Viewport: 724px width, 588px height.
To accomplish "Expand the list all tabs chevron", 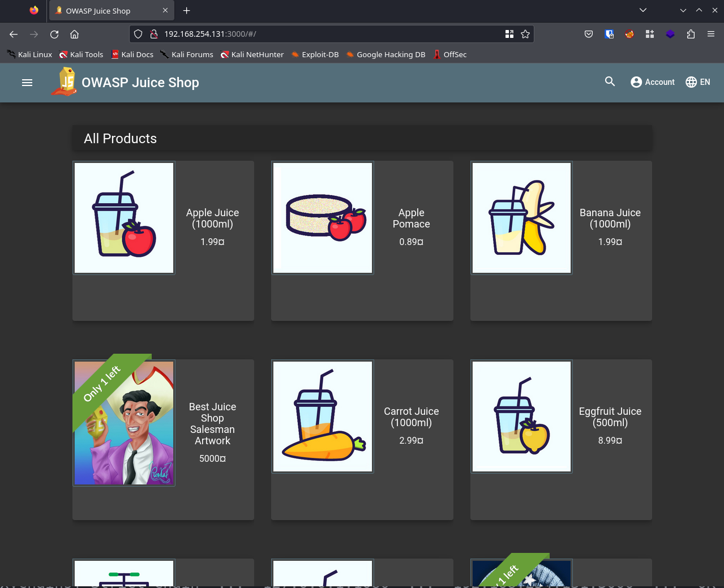I will pos(642,10).
